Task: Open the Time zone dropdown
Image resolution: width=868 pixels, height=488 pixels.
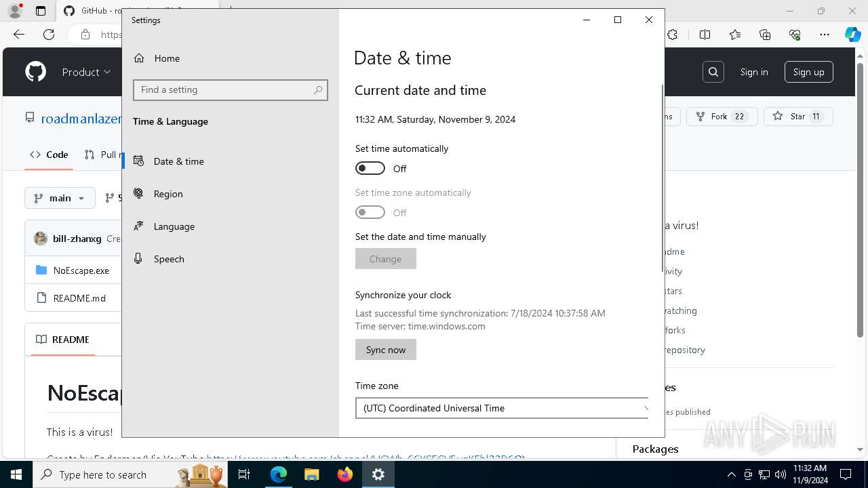Action: coord(502,408)
